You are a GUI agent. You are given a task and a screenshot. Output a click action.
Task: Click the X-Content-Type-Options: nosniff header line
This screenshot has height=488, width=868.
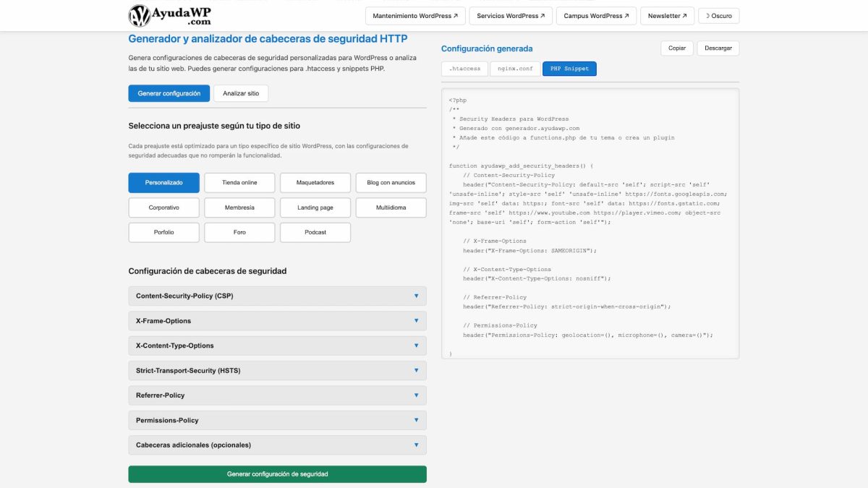[x=537, y=278]
